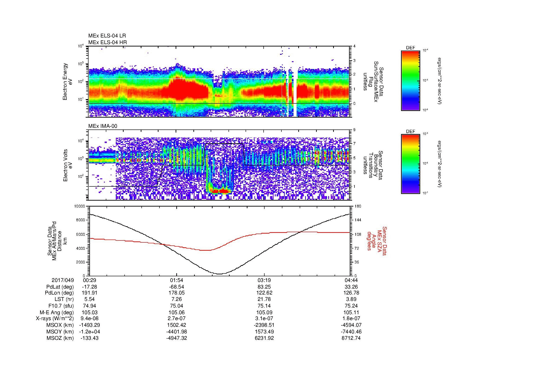555x392 pixels.
Task: Click the MSOY value '-1.2e+04'
Action: click(89, 332)
